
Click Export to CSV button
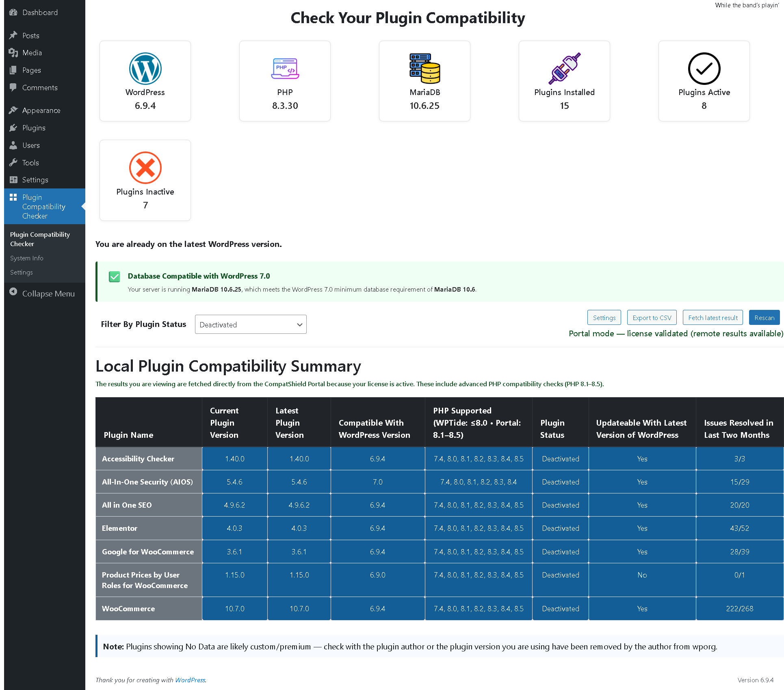point(652,318)
